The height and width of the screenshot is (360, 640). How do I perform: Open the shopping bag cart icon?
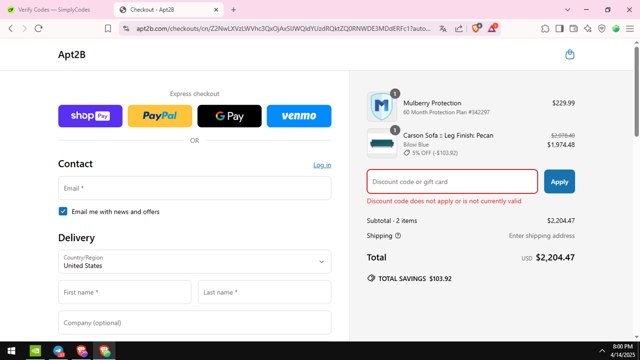pos(570,54)
